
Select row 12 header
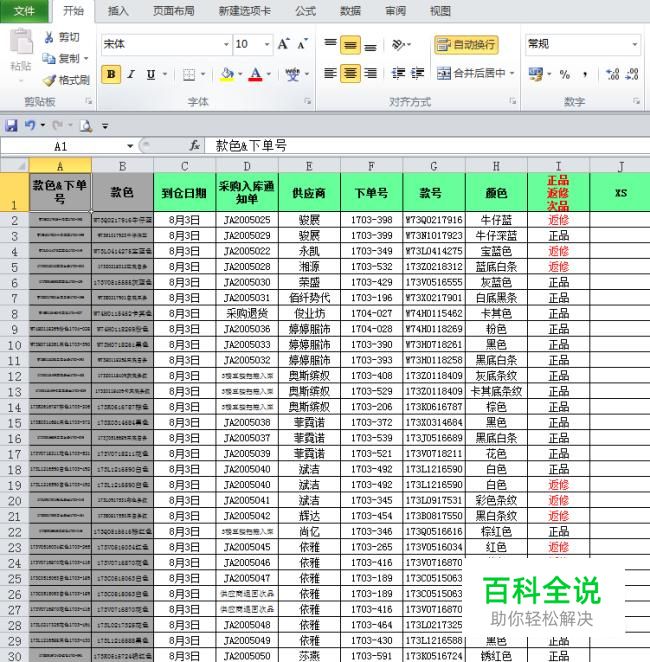coord(14,376)
